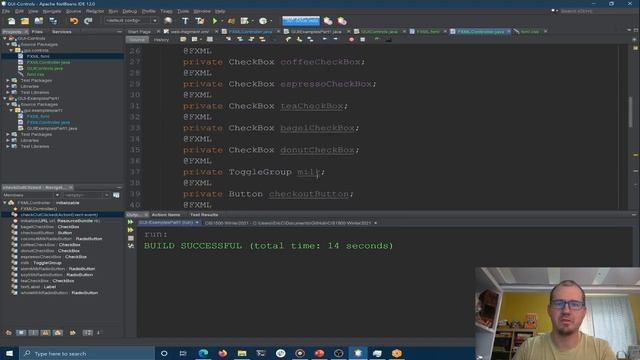The image size is (640, 360).
Task: Click the Clean and Build icon
Action: 200,21
